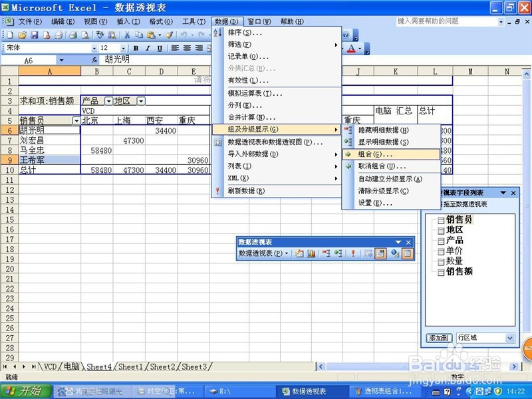Toggle the field list display button on PivotTable toolbar
The image size is (532, 399).
click(x=408, y=253)
